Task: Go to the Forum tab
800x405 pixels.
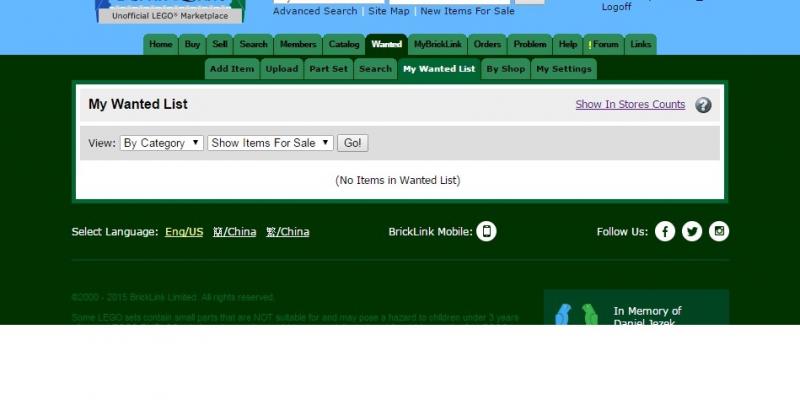Action: click(x=604, y=45)
